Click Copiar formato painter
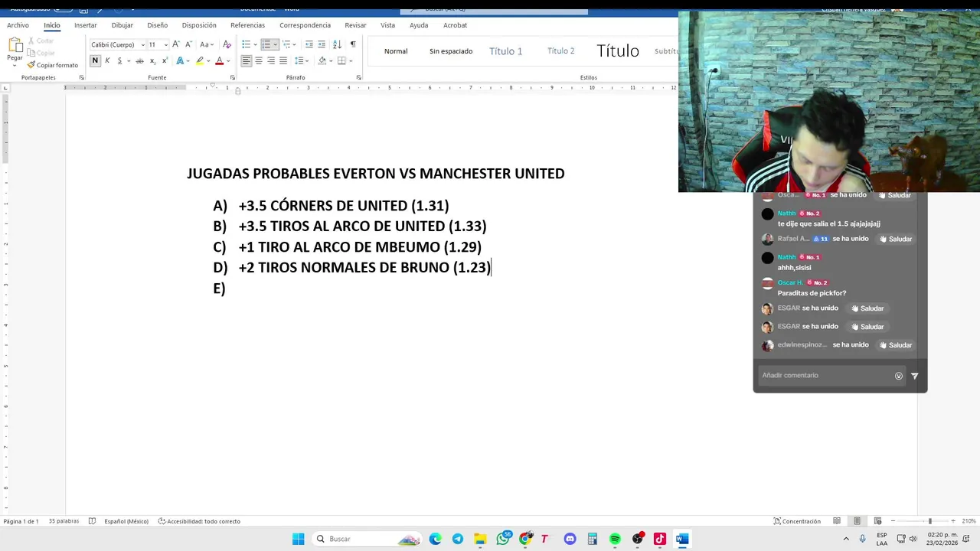The image size is (980, 551). (53, 65)
